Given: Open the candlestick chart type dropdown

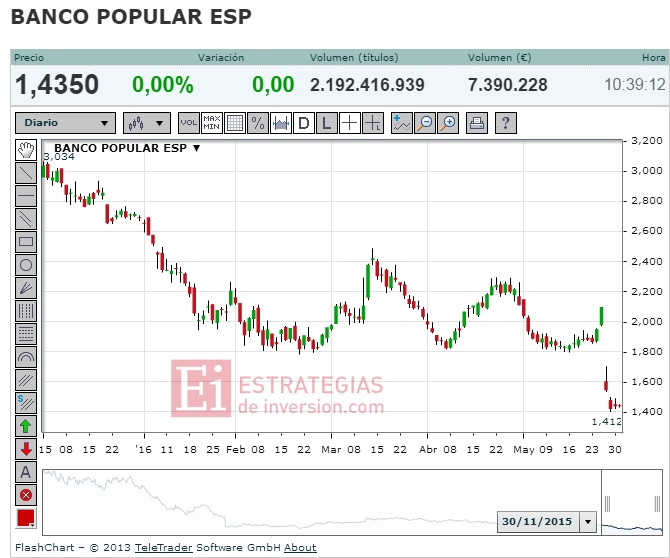Looking at the screenshot, I should pyautogui.click(x=147, y=123).
